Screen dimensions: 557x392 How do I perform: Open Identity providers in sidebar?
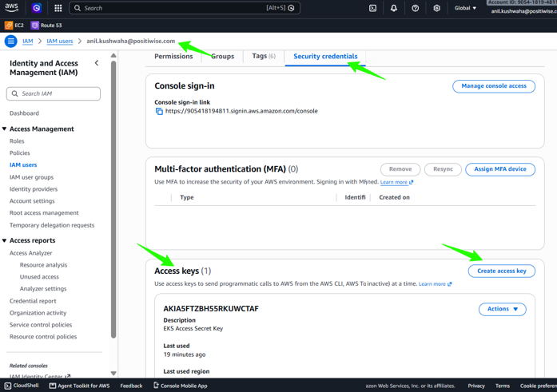(34, 189)
